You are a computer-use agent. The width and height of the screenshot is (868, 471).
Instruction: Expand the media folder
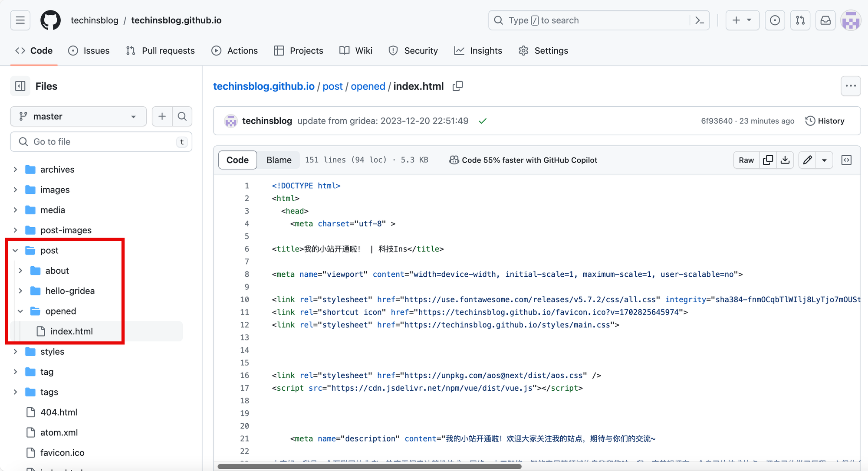(x=15, y=210)
